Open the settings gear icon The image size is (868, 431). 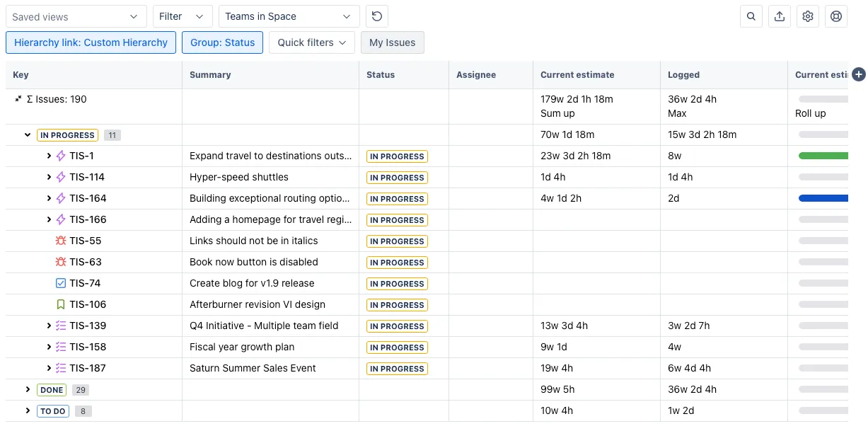click(808, 16)
